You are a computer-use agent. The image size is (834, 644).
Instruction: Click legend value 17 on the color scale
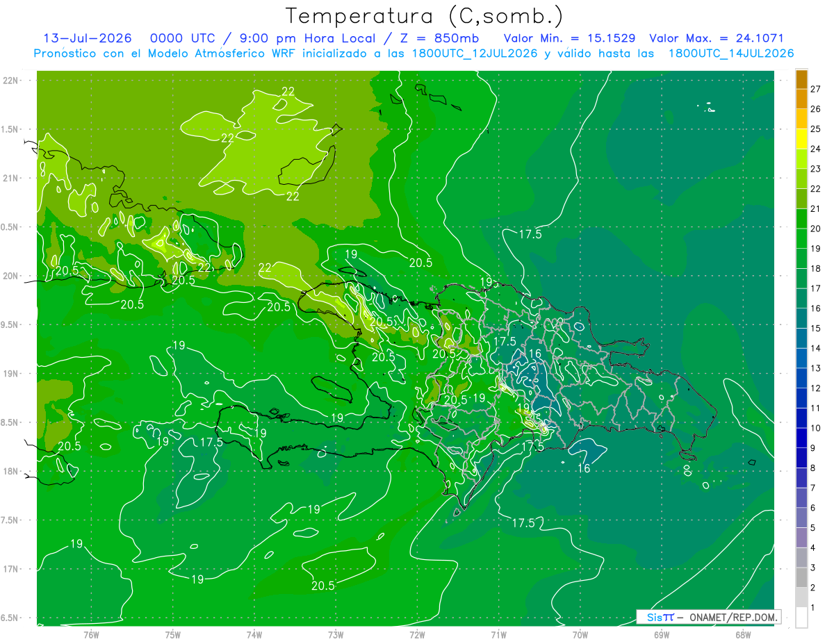coord(817,288)
